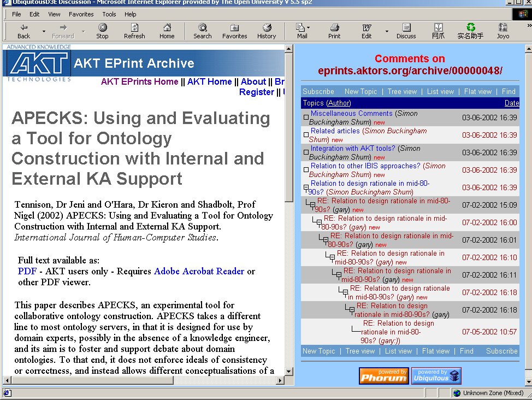Open the Mail dropdown arrow
532x400 pixels.
pos(309,28)
